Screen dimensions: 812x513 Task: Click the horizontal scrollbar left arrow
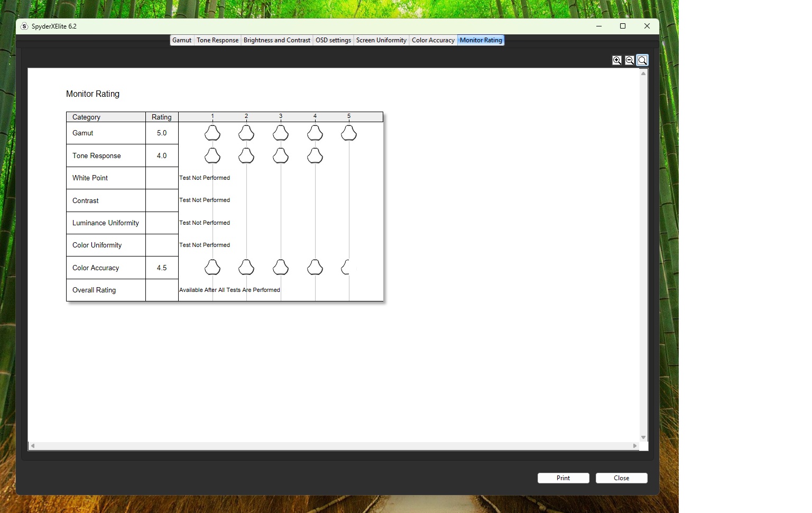33,446
